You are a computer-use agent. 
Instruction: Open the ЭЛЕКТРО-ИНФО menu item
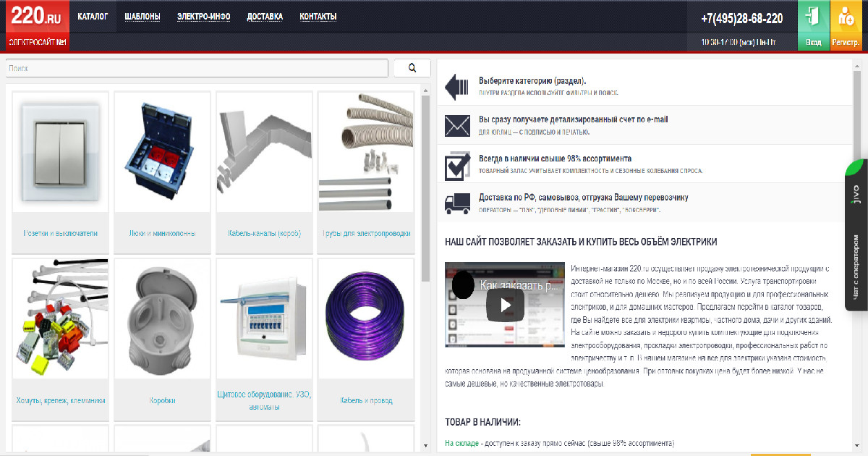coord(204,16)
